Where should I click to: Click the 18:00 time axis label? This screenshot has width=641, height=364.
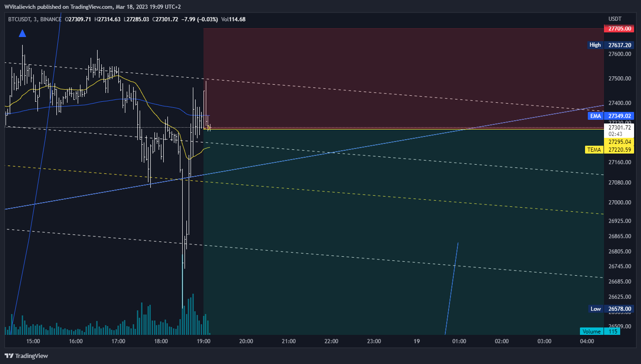click(161, 341)
